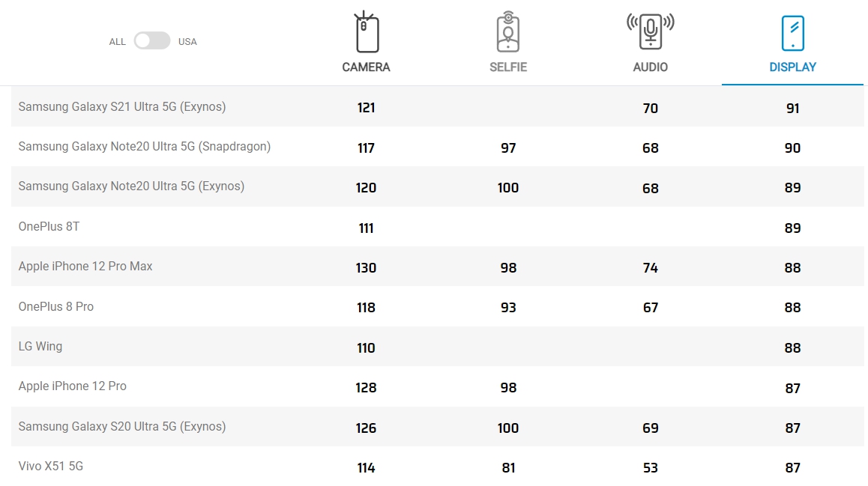
Task: Switch to the SELFIE tab label
Action: coord(508,67)
